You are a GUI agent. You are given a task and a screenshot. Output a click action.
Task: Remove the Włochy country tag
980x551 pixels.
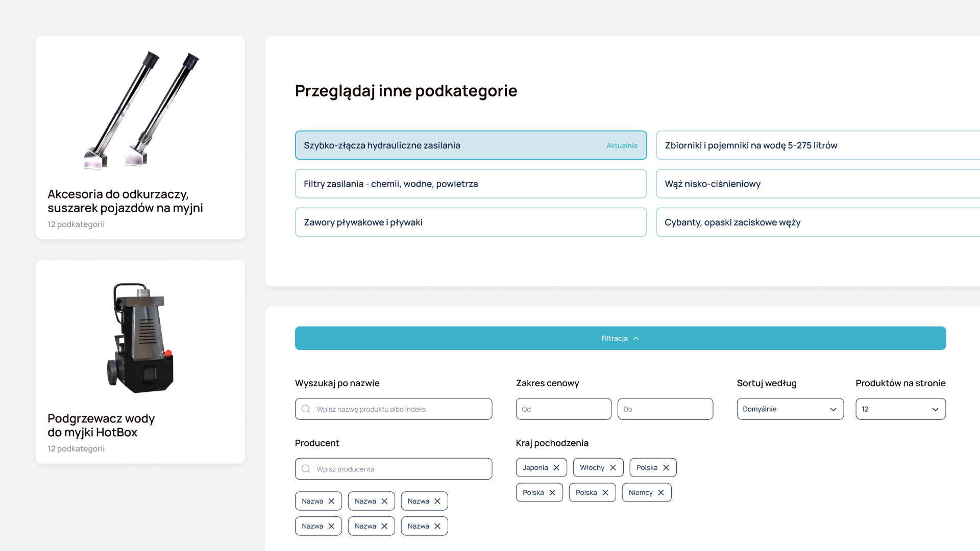pyautogui.click(x=613, y=468)
